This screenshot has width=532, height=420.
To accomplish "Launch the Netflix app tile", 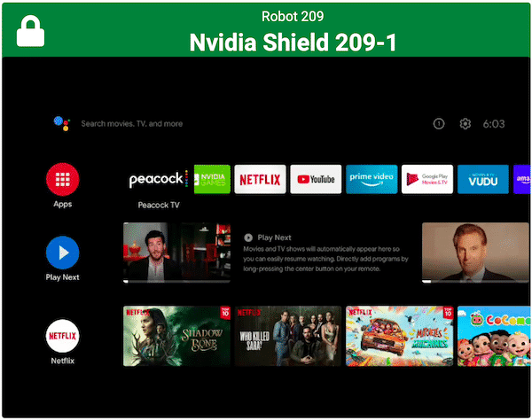I will click(x=260, y=179).
